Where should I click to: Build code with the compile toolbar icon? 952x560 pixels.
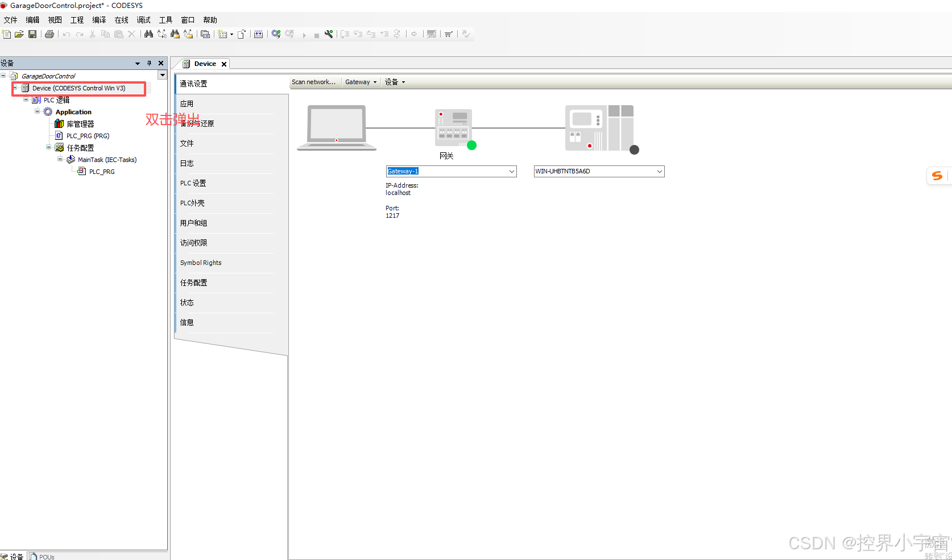coord(258,34)
